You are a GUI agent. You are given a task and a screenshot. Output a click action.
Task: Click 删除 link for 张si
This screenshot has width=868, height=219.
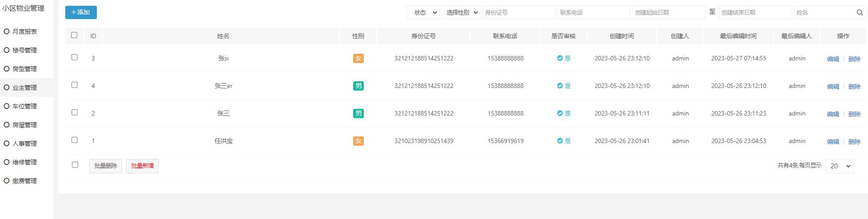pyautogui.click(x=854, y=59)
